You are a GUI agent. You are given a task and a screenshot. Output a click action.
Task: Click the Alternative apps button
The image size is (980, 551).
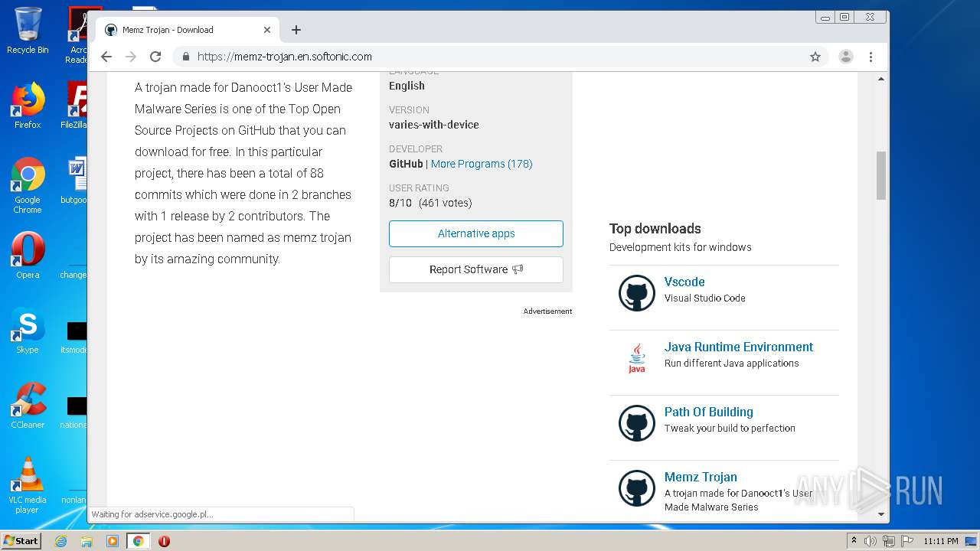click(x=476, y=233)
